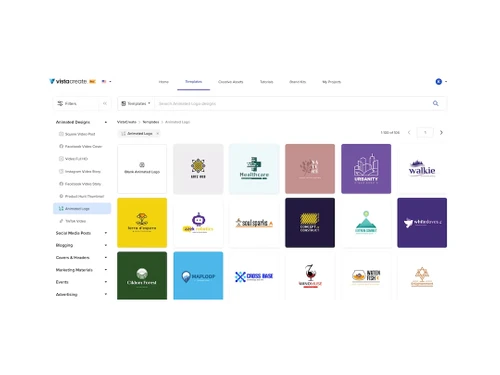Open the robotics robot logo template
Image resolution: width=500 pixels, height=375 pixels.
point(198,223)
